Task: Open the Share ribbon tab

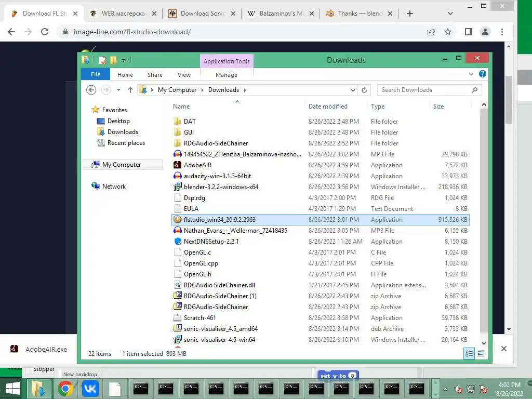Action: (155, 75)
